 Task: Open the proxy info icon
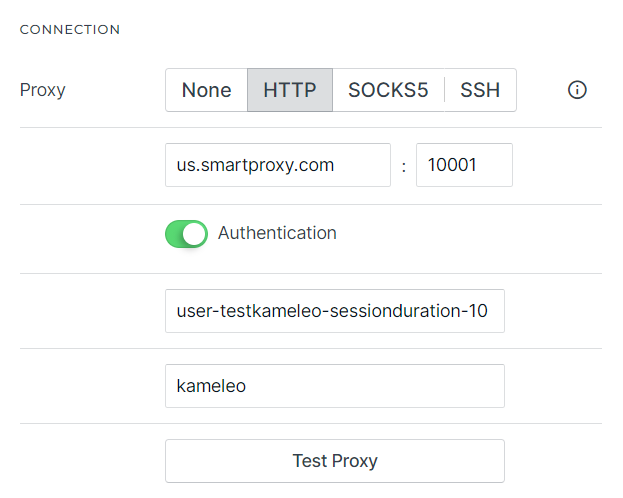[577, 90]
